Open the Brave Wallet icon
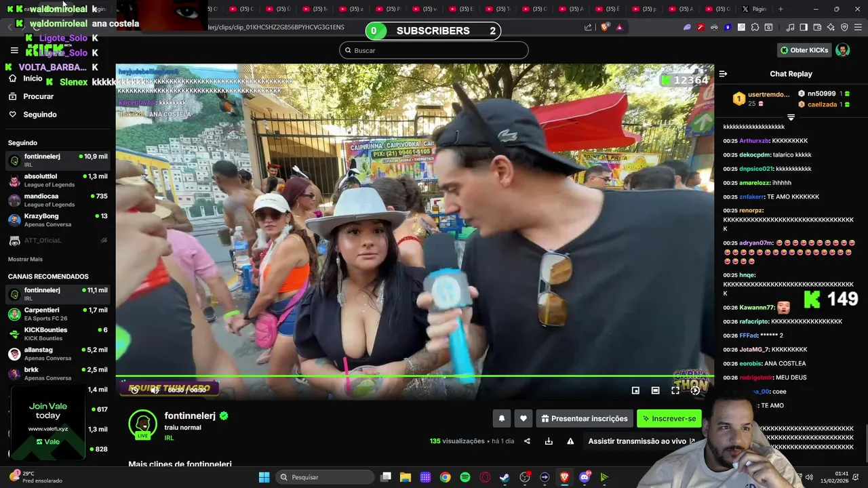868x488 pixels. click(817, 27)
